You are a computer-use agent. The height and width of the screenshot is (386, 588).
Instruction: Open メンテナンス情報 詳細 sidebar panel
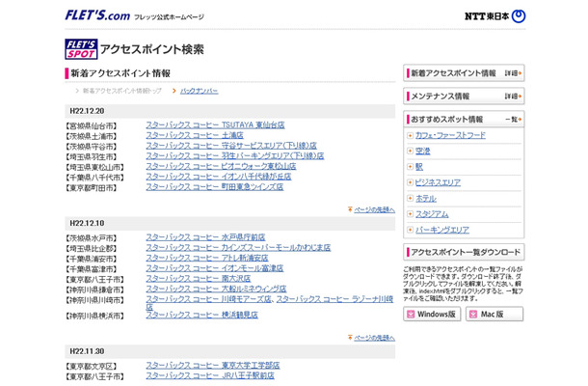tap(464, 96)
